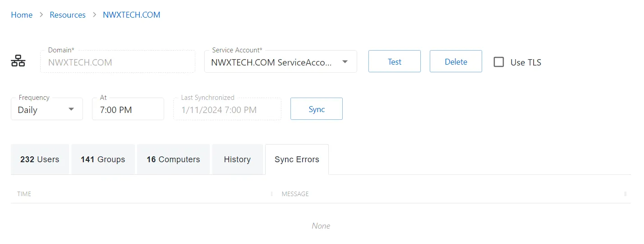Select the Sync Errors tab

(x=297, y=160)
